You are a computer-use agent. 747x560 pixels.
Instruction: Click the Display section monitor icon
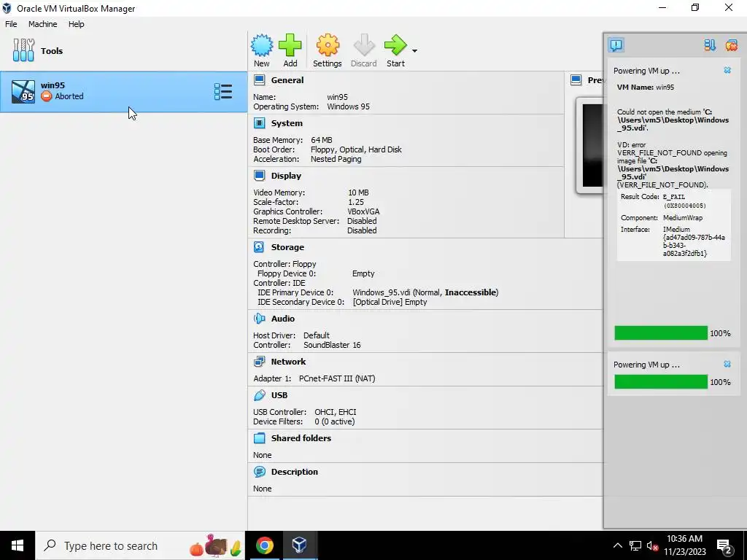click(259, 176)
